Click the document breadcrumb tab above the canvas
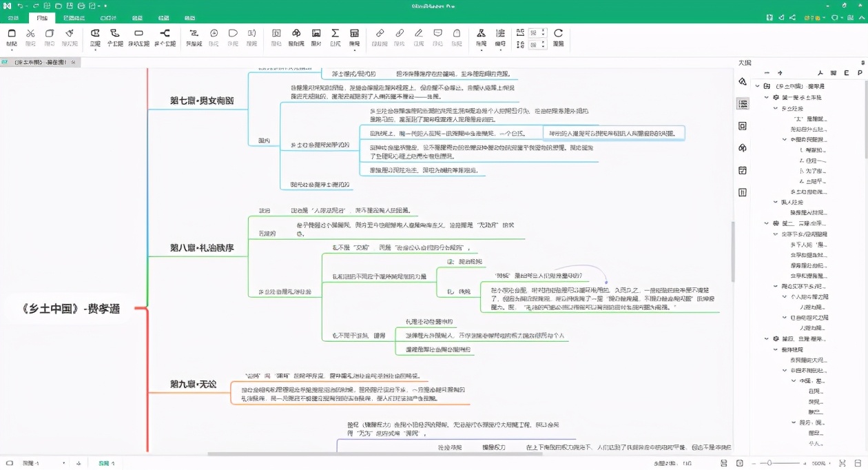Screen dimensions: 868x470 click(38, 61)
